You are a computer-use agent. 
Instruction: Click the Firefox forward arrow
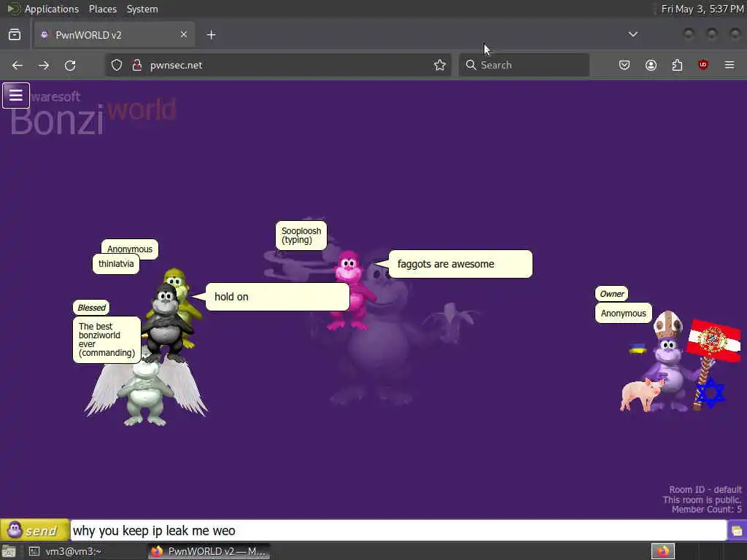click(x=44, y=65)
